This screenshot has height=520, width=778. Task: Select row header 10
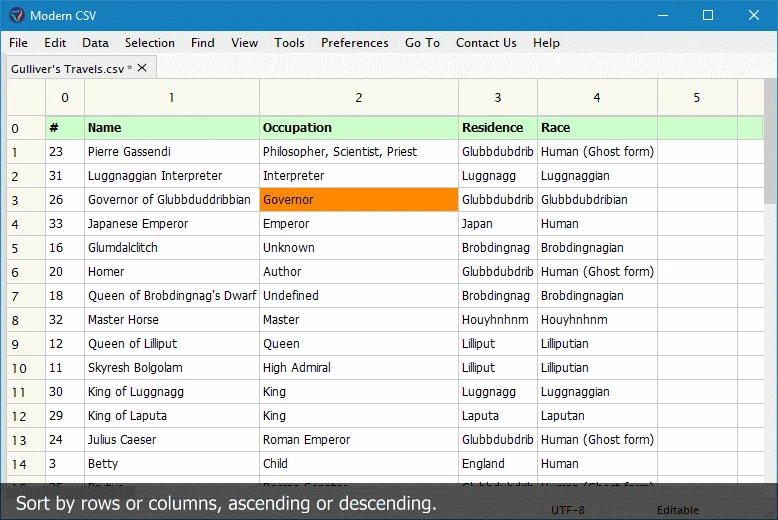click(x=26, y=368)
